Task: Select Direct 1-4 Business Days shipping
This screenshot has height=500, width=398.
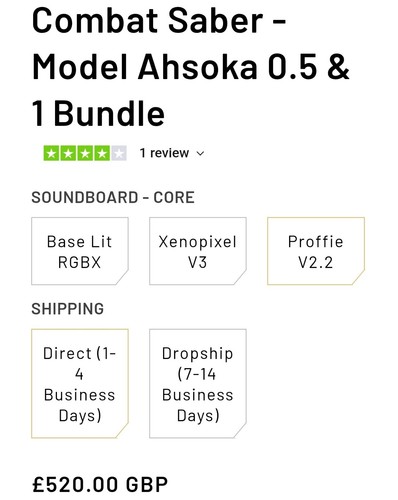Action: click(80, 383)
